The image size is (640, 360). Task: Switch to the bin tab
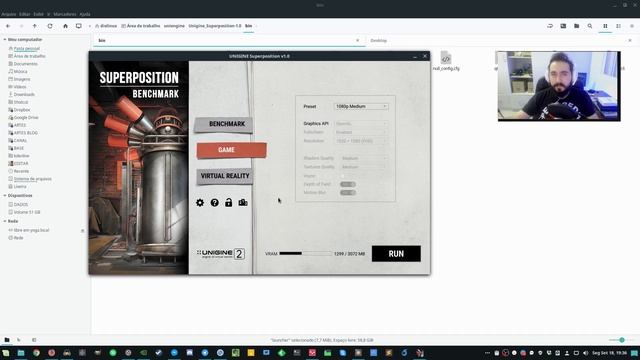coord(229,40)
